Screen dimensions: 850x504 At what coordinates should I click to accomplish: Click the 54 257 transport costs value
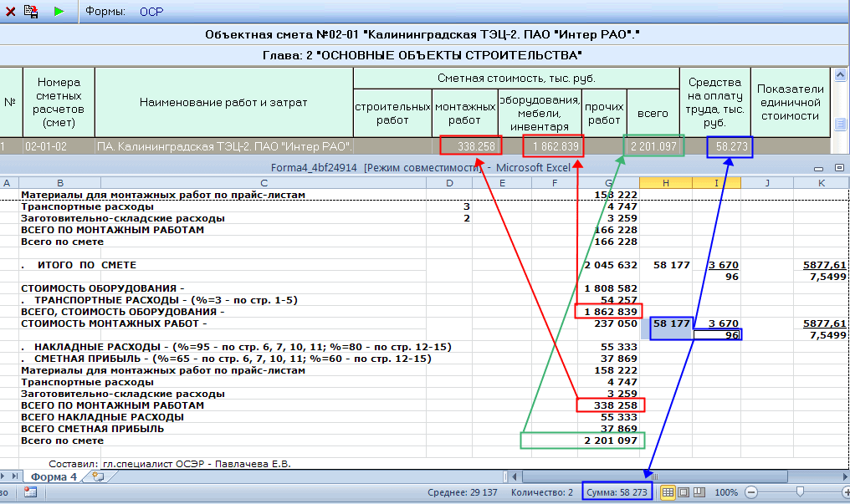[618, 300]
